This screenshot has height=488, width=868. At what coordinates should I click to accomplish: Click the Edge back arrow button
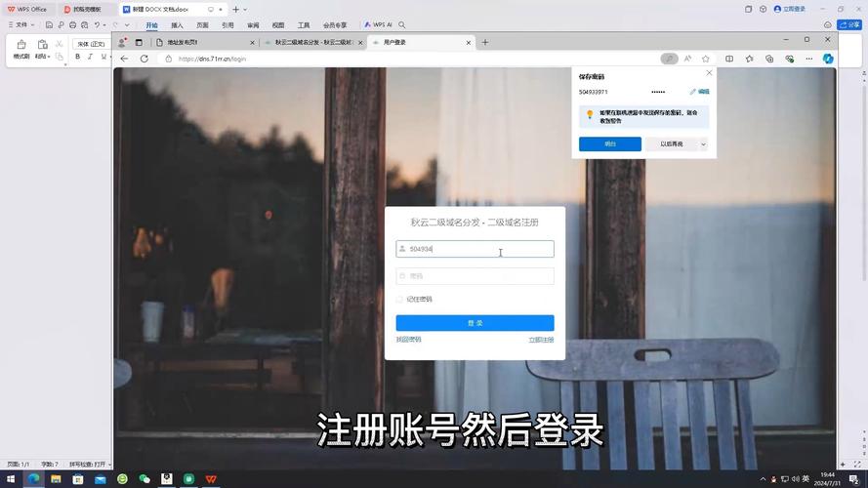(x=124, y=59)
